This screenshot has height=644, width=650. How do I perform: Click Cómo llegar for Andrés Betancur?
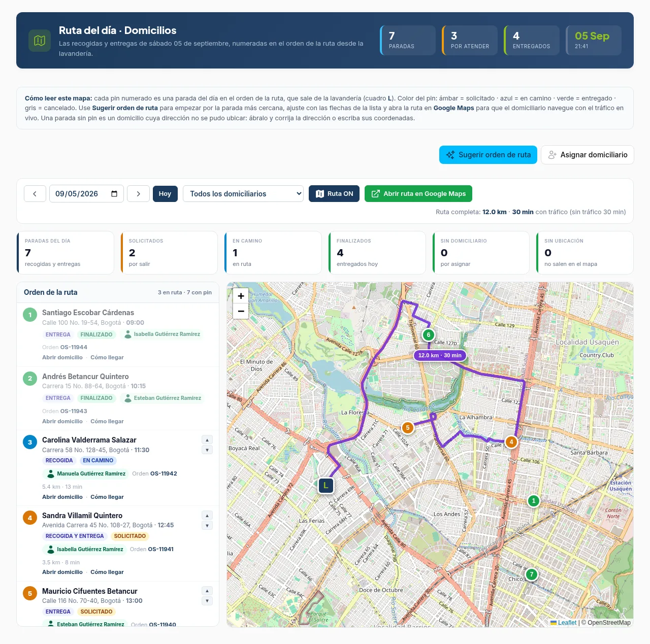(107, 422)
